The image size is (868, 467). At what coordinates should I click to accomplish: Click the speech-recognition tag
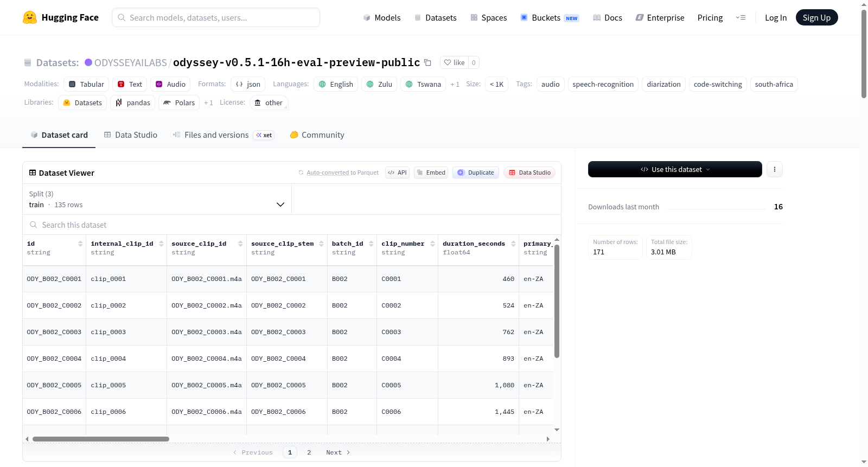pos(603,84)
